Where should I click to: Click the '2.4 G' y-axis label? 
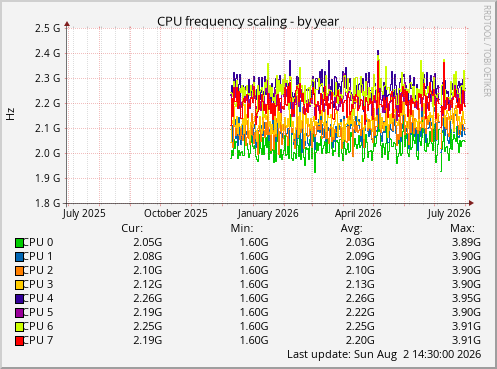(48, 53)
